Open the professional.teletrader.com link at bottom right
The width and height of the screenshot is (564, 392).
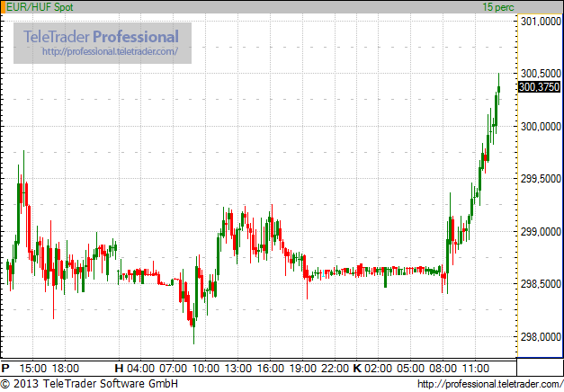pos(490,384)
